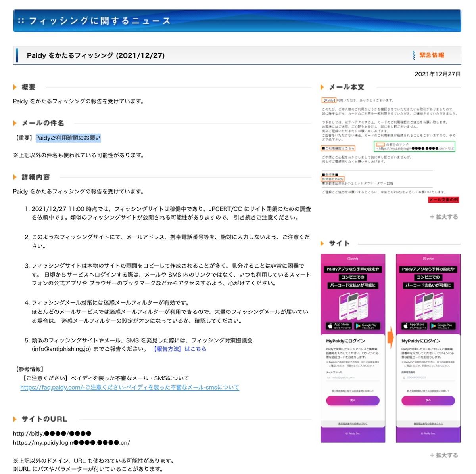Image resolution: width=476 pixels, height=474 pixels.
Task: Open the 【報告方法】はこちら link
Action: (x=180, y=349)
